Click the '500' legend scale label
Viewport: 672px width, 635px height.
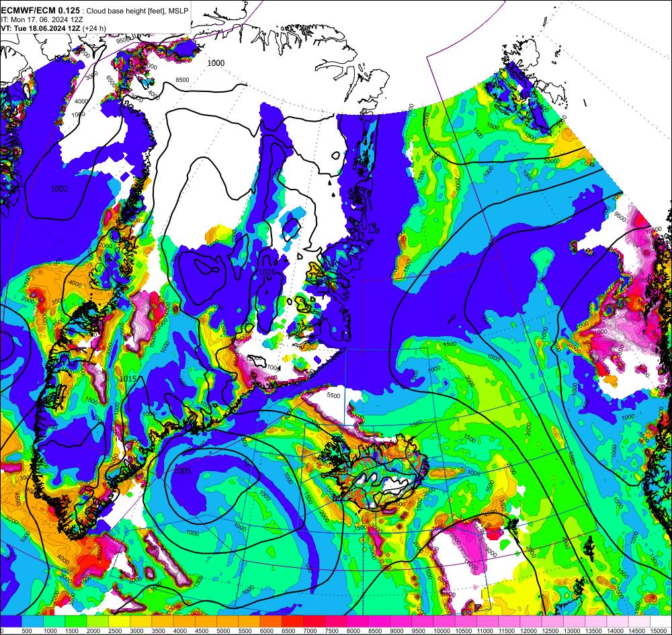tap(27, 631)
